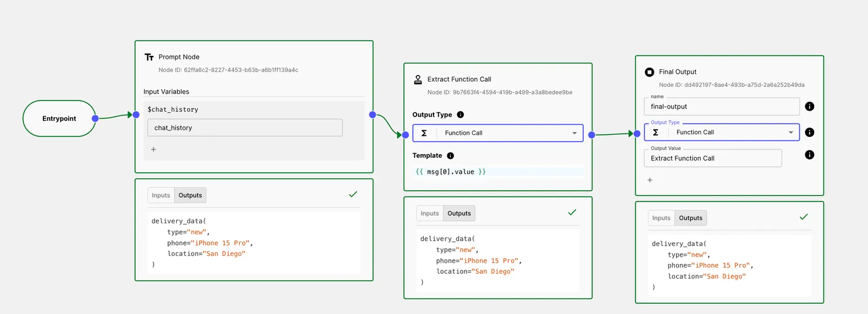
Task: Click the chat_history input field
Action: pos(245,128)
